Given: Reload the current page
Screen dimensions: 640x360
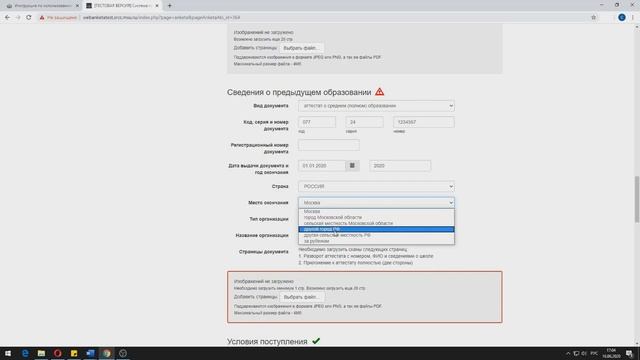Looking at the screenshot, I should (x=29, y=18).
